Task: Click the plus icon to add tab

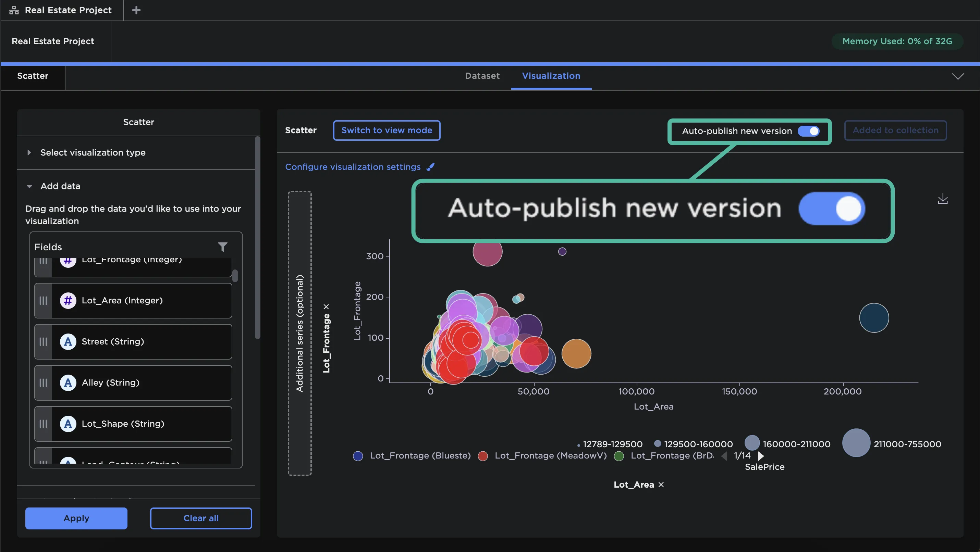Action: tap(136, 10)
